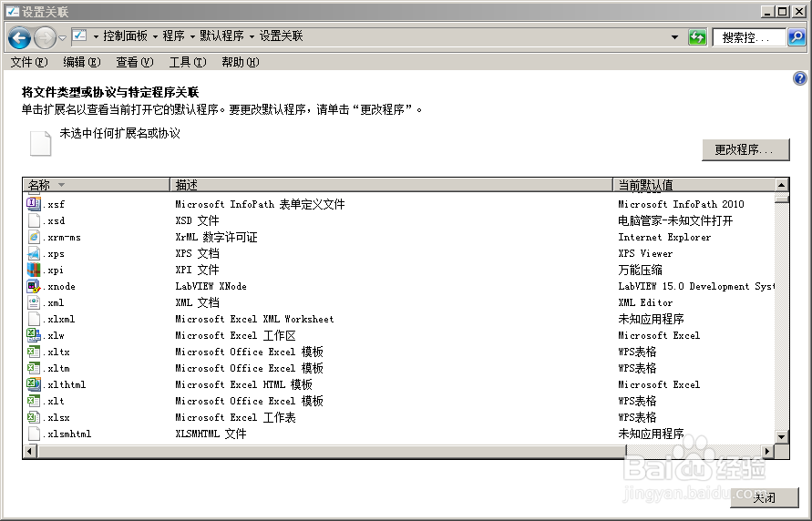
Task: Select the .xsd blank file icon
Action: (x=34, y=220)
